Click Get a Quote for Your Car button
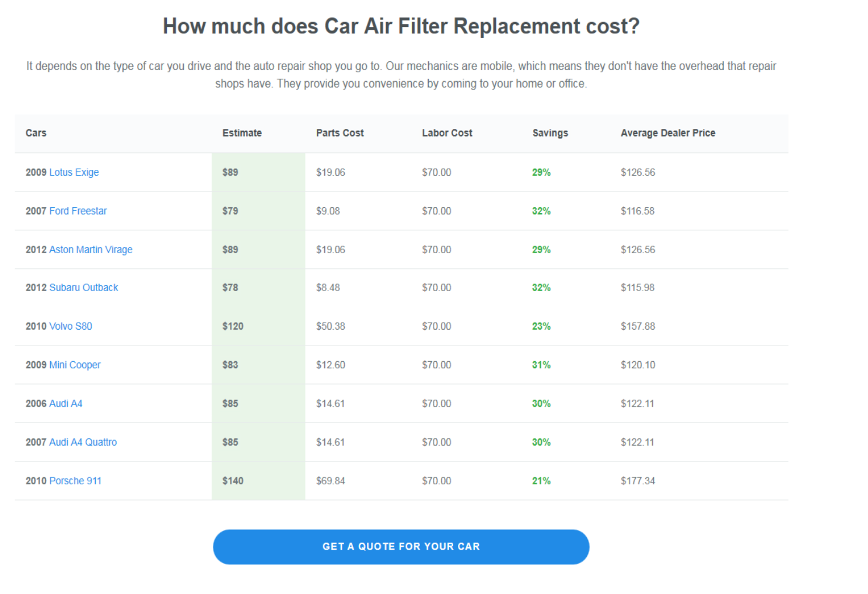The height and width of the screenshot is (594, 868). click(401, 547)
